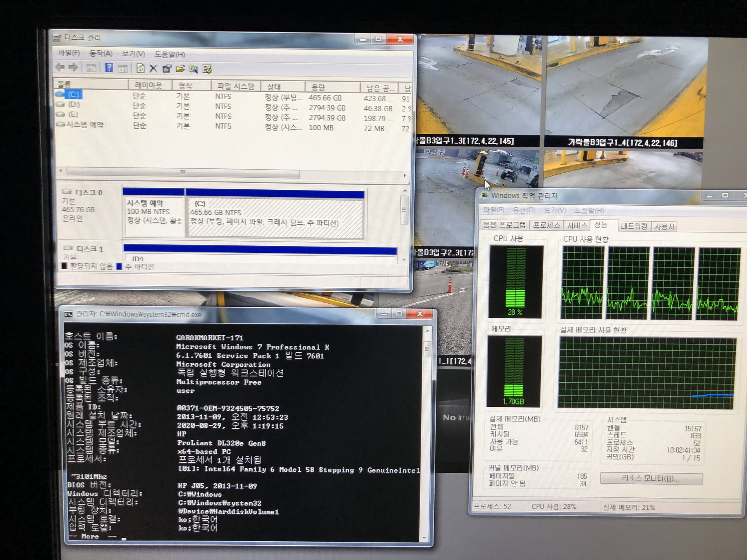Switch to the 네트워킹 tab in Task Manager
Screen dimensions: 747x560
coord(634,226)
